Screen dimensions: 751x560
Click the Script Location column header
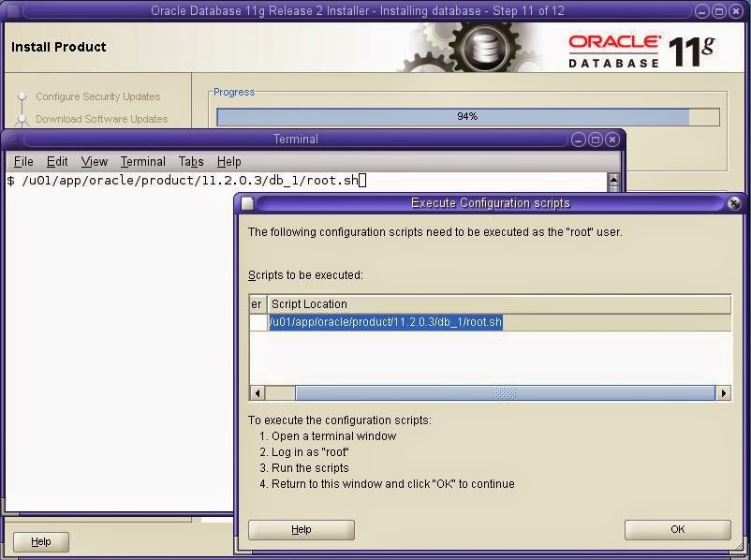[499, 304]
